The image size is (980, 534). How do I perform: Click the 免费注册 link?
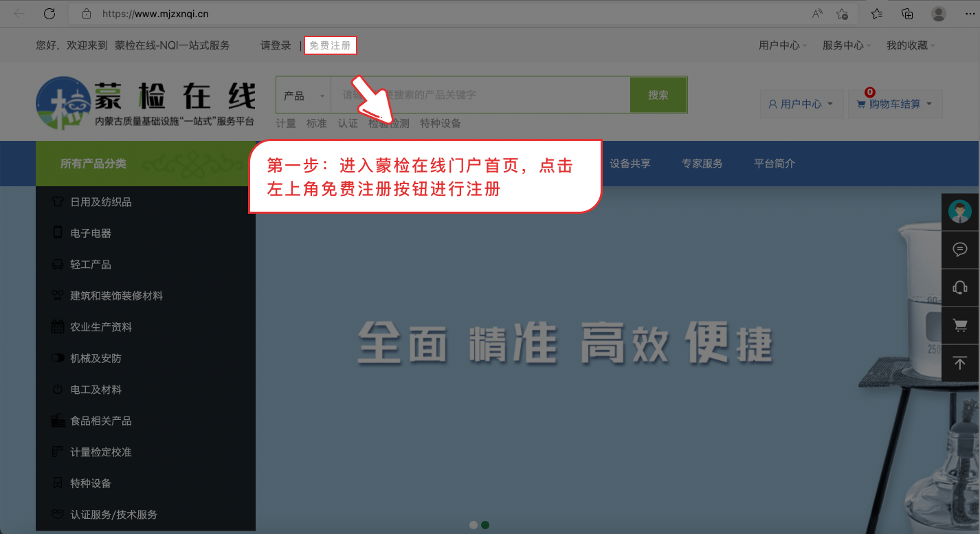pyautogui.click(x=330, y=45)
